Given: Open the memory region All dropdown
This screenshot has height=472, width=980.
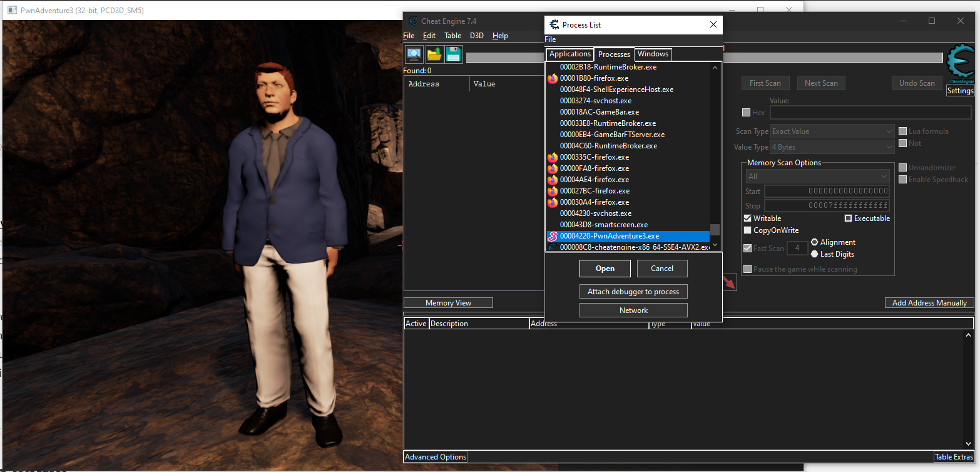Looking at the screenshot, I should coord(817,177).
